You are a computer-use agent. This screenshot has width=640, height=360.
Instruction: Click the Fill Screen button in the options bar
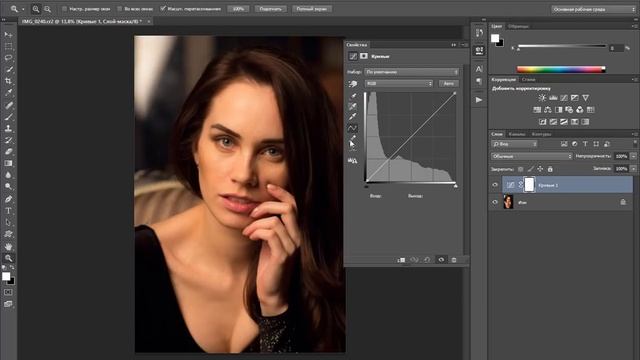[x=311, y=9]
